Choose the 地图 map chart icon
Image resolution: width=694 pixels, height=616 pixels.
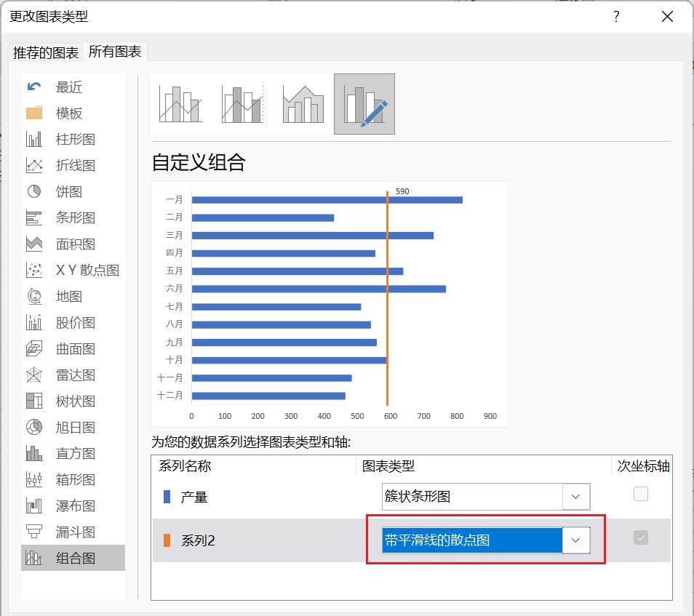(34, 296)
